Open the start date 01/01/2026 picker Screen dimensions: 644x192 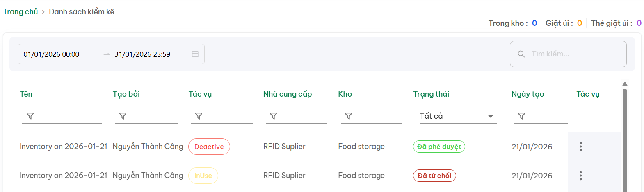(51, 54)
